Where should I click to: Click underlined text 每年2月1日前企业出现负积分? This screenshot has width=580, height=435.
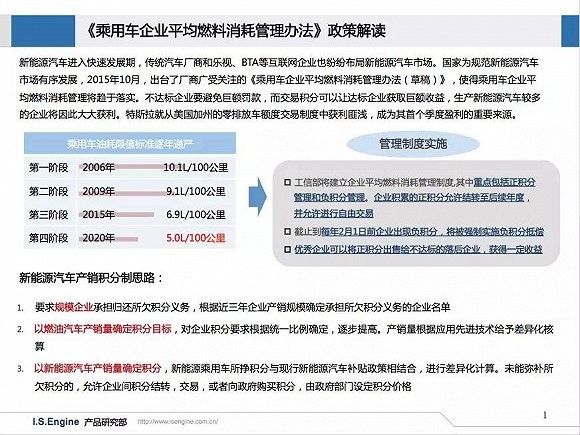pyautogui.click(x=379, y=232)
